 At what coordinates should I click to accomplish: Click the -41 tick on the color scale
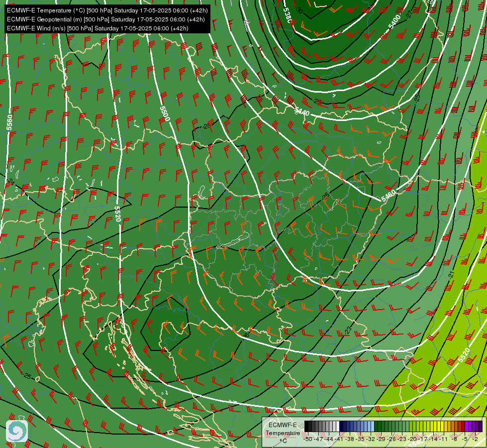pos(339,439)
